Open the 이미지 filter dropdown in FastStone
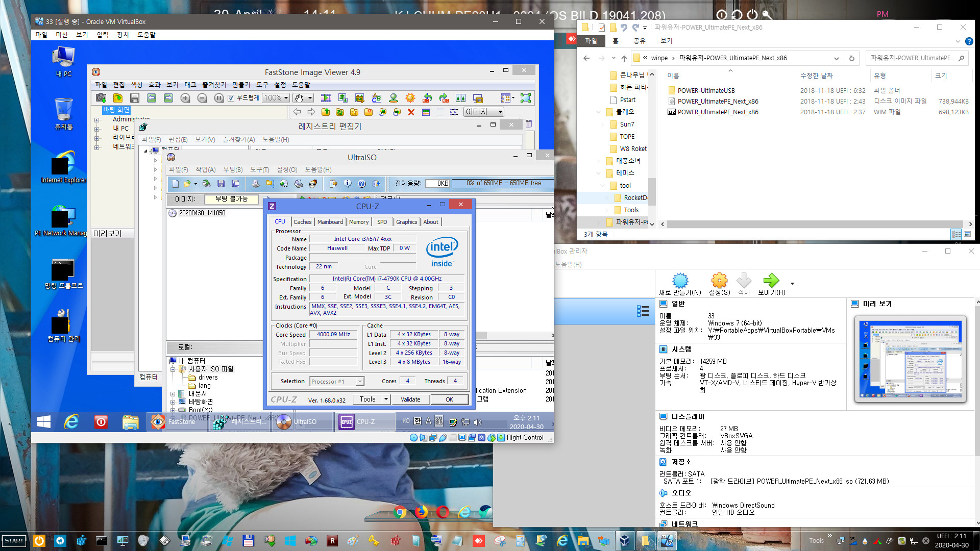Image resolution: width=980 pixels, height=551 pixels. (x=500, y=112)
